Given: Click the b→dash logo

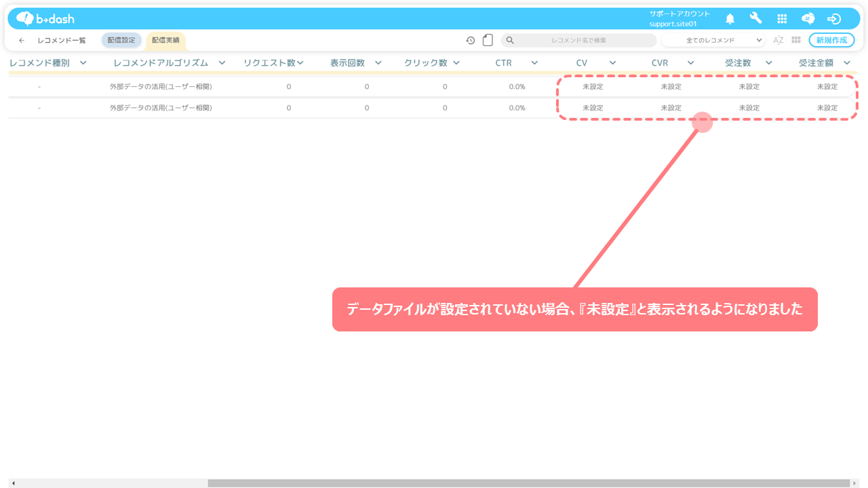Looking at the screenshot, I should pyautogui.click(x=45, y=18).
